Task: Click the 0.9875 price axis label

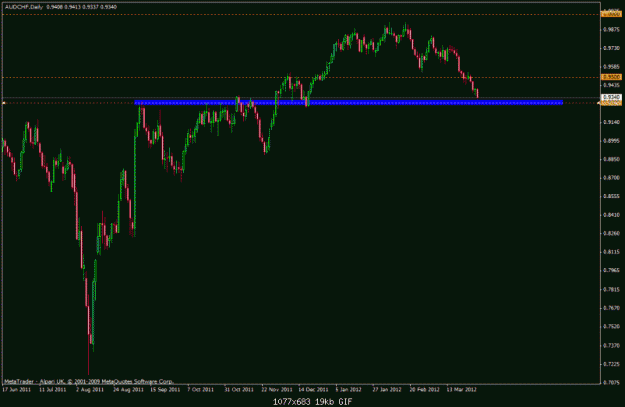Action: point(612,29)
